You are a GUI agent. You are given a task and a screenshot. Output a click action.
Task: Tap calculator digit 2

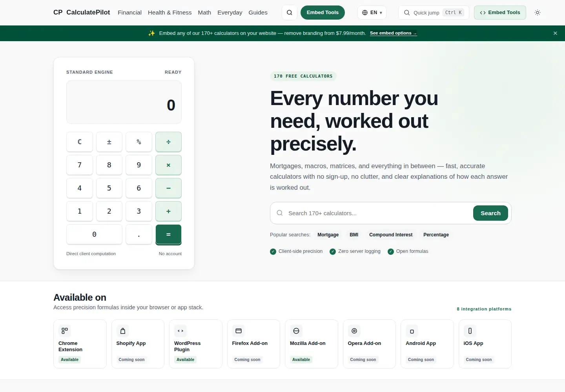pyautogui.click(x=109, y=211)
